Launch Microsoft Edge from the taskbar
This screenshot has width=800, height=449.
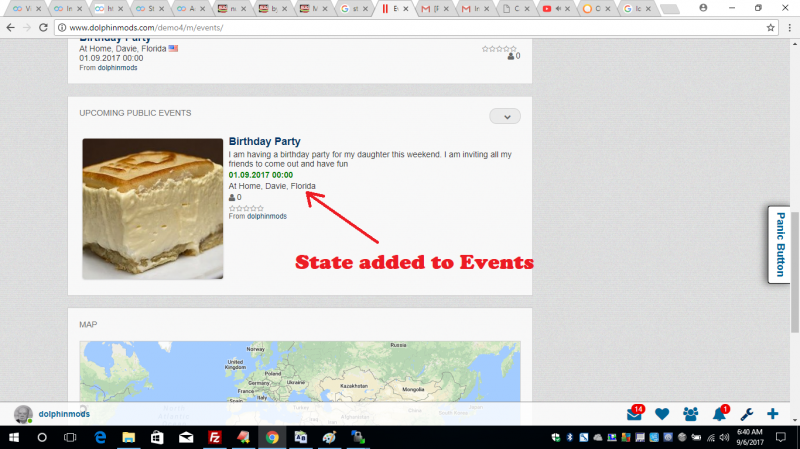[x=99, y=437]
